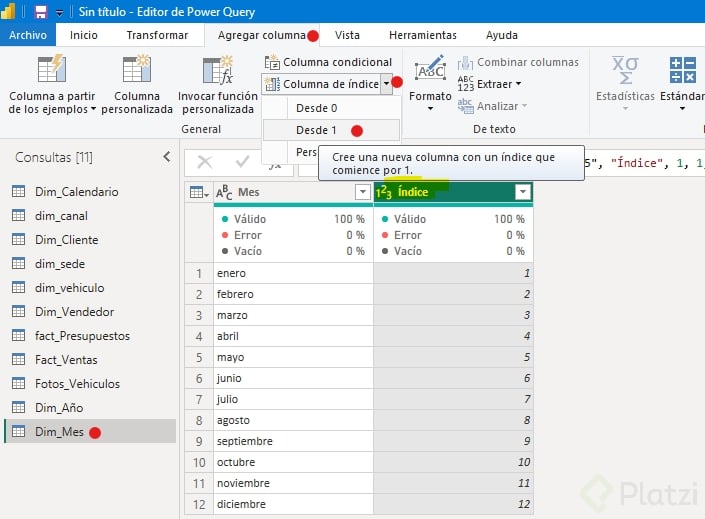Viewport: 705px width, 519px height.
Task: Click Combinar columnas button
Action: 518,62
